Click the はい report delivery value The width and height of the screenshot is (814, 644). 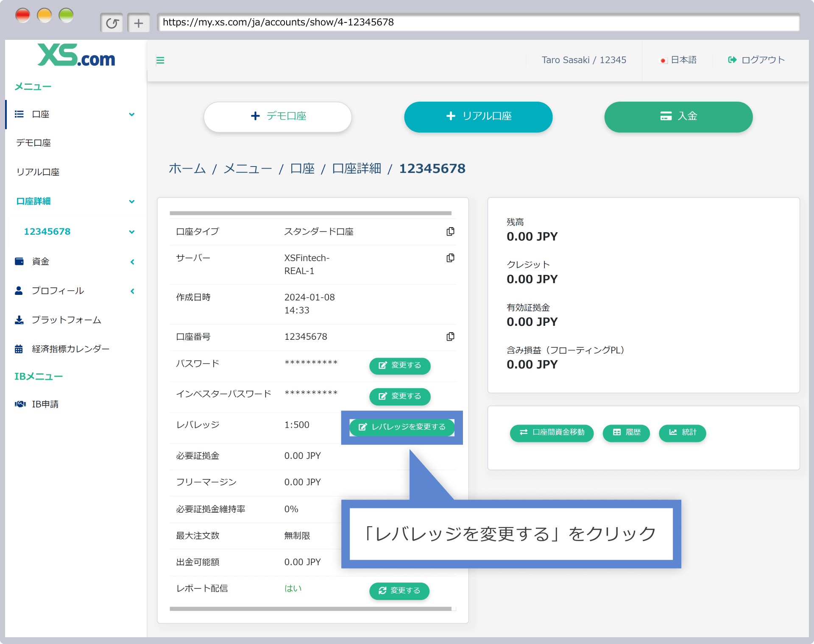click(293, 588)
